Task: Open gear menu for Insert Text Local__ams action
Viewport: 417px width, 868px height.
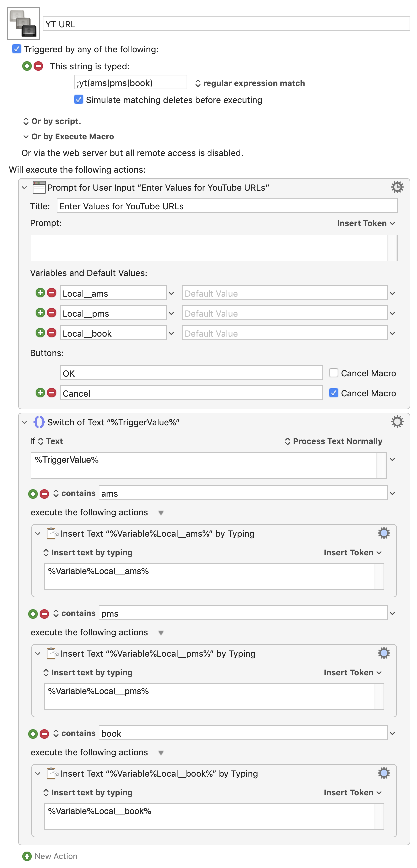Action: coord(383,533)
